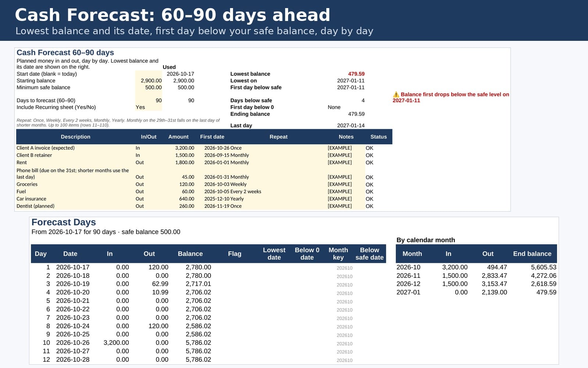The height and width of the screenshot is (368, 588).
Task: Select the Lowest balance value 479.59
Action: [x=356, y=74]
